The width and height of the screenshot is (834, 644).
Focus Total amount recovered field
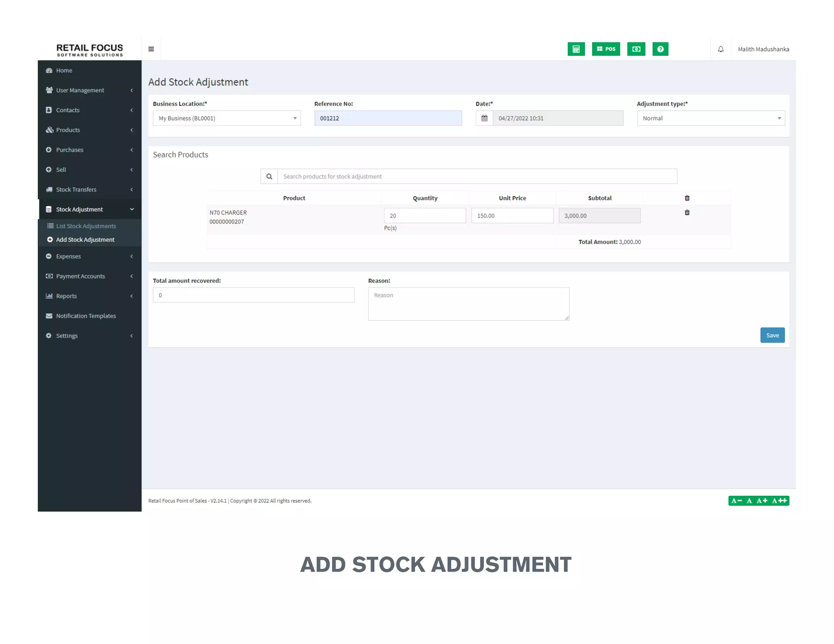tap(253, 295)
